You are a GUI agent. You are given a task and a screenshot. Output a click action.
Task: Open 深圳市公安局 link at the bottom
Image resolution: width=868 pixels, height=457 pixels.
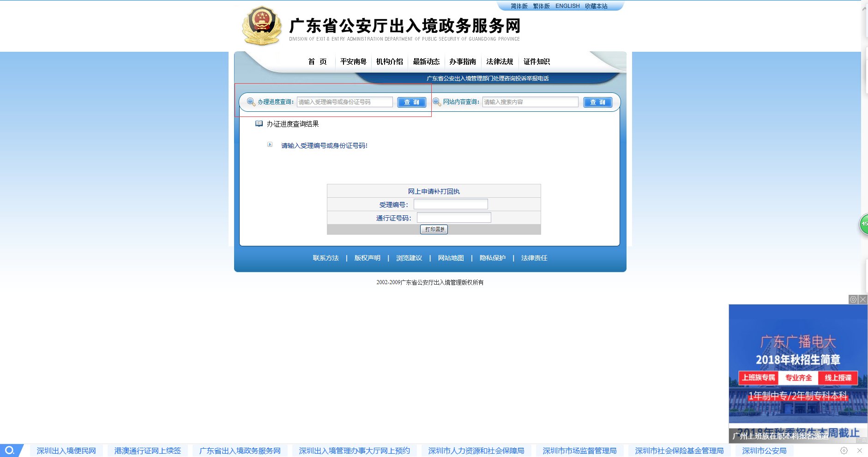click(764, 451)
